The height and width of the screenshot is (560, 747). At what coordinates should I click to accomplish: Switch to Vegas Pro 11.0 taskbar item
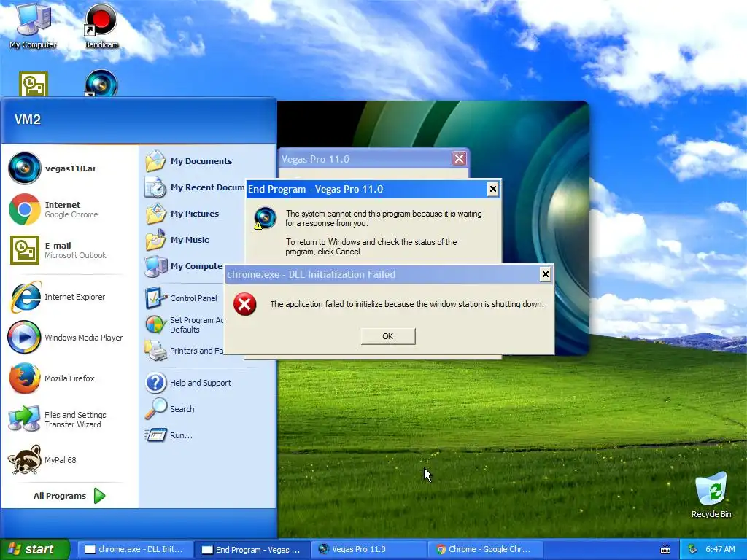(369, 549)
